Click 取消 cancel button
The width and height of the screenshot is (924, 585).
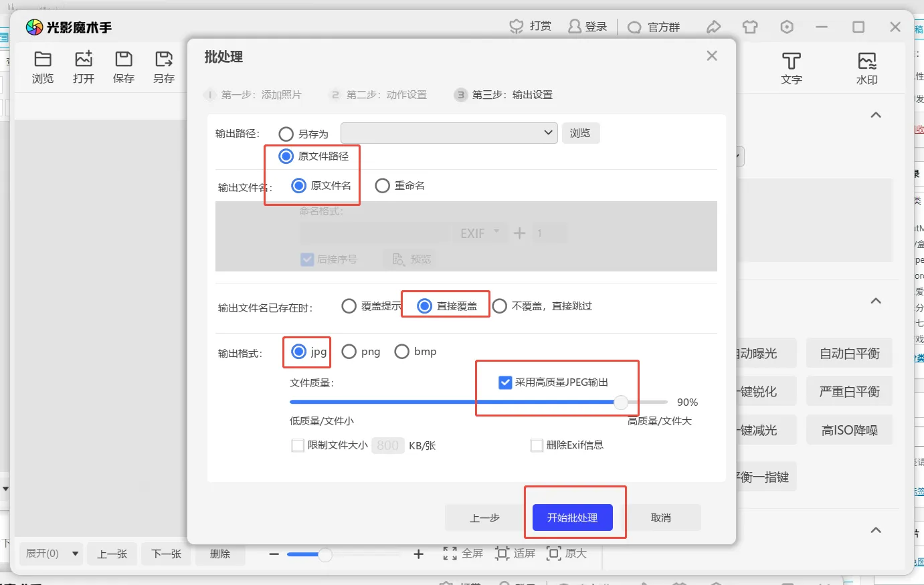[661, 517]
